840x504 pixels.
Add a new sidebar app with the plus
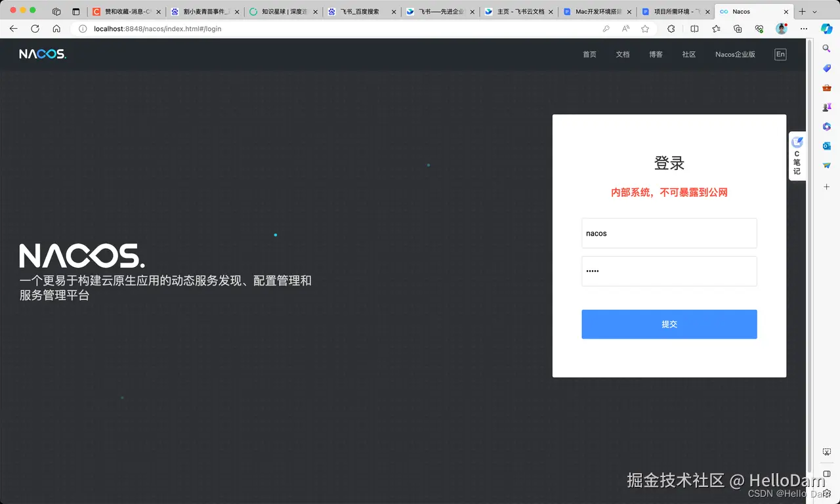826,186
